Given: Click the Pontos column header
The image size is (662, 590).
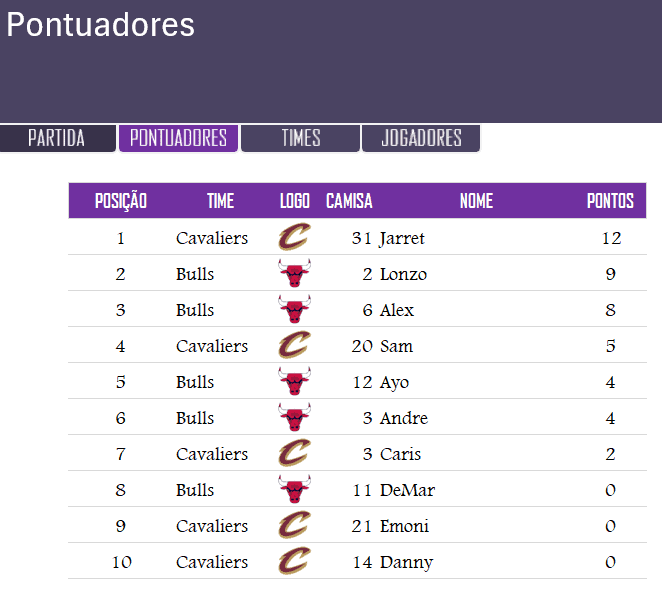Looking at the screenshot, I should pyautogui.click(x=610, y=201).
